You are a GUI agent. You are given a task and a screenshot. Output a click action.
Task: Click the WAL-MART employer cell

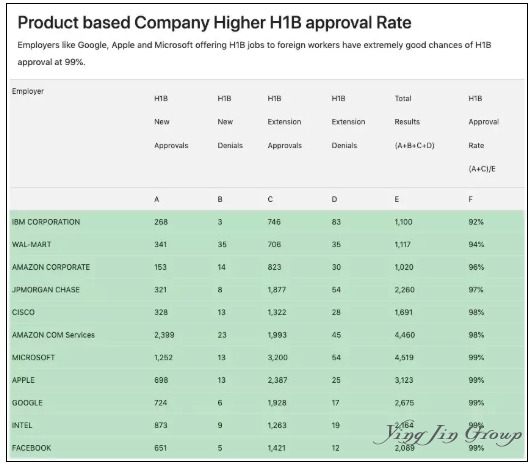pos(32,245)
